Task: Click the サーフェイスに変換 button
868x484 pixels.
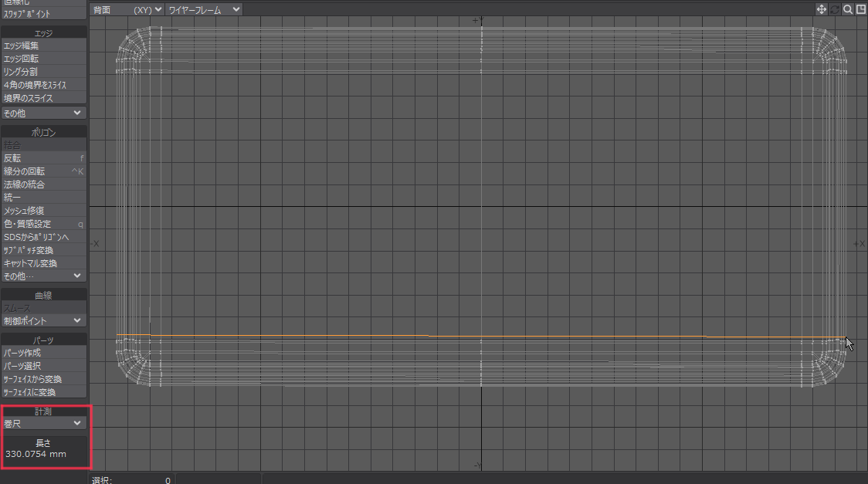Action: pyautogui.click(x=44, y=392)
